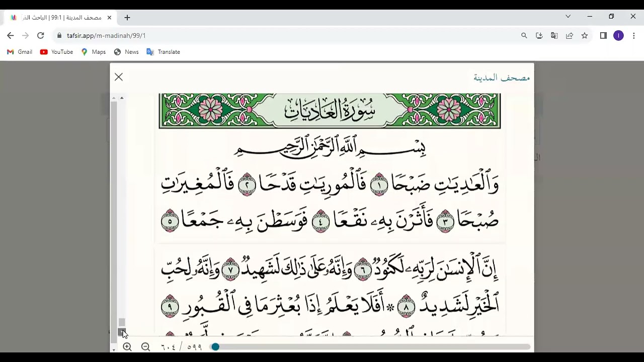Click the search magnifier icon in address bar
644x362 pixels.
pos(524,36)
